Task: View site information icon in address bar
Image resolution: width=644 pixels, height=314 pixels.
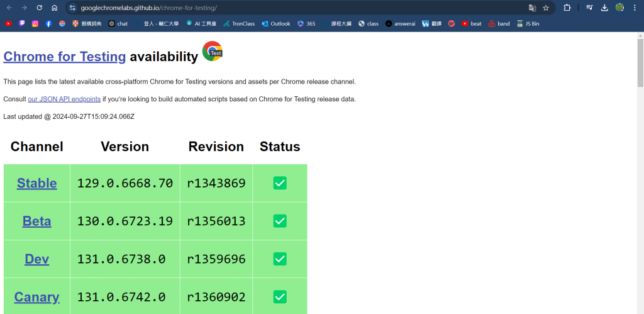Action: tap(73, 8)
